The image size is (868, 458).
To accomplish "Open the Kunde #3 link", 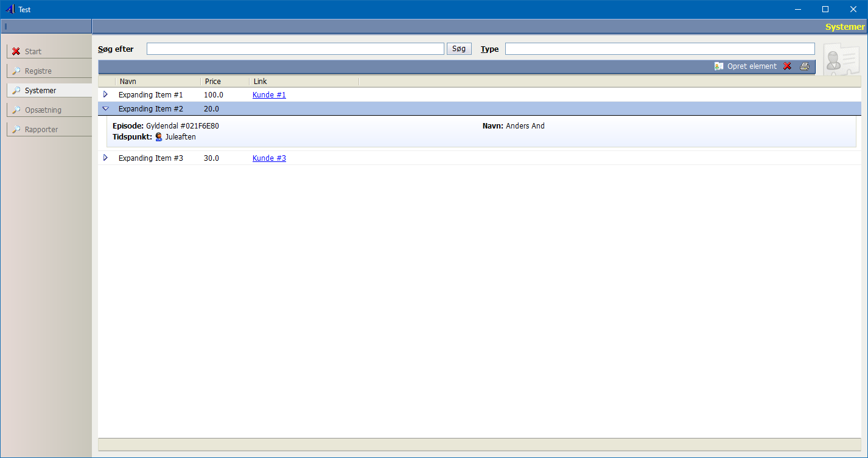I will pos(269,158).
